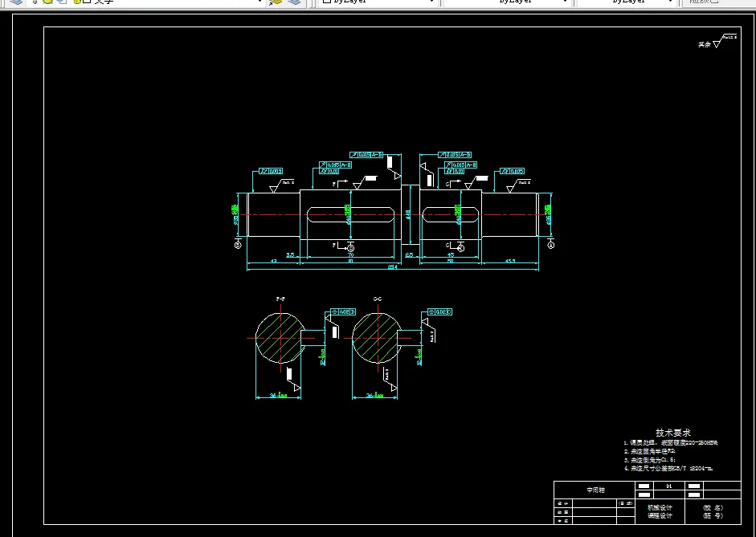
Task: Select the ø48 shoulder diameter dimension
Action: click(408, 214)
